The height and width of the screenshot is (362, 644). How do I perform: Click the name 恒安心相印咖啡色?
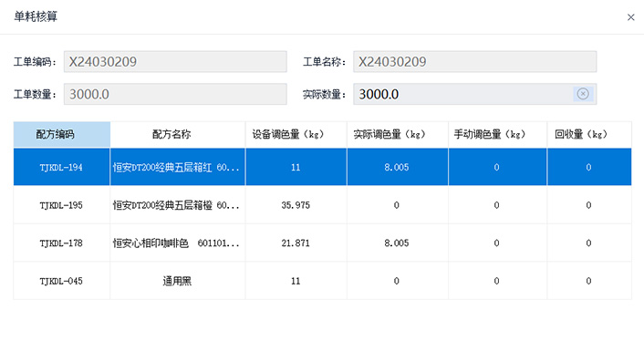[x=178, y=243]
